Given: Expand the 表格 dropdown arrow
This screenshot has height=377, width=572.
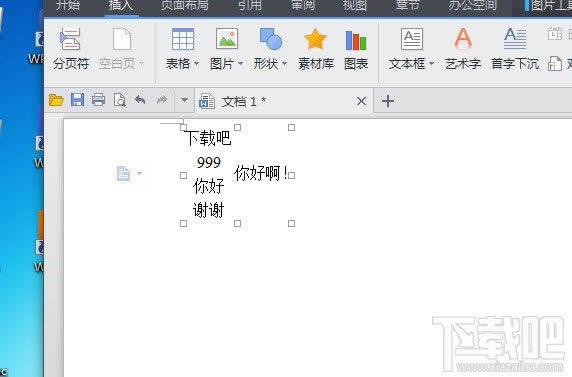Looking at the screenshot, I should pos(197,64).
